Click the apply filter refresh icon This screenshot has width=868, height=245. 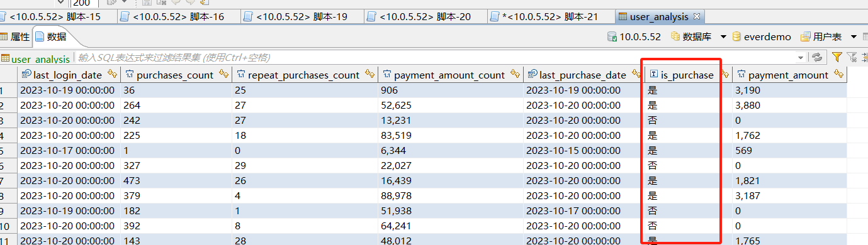816,58
